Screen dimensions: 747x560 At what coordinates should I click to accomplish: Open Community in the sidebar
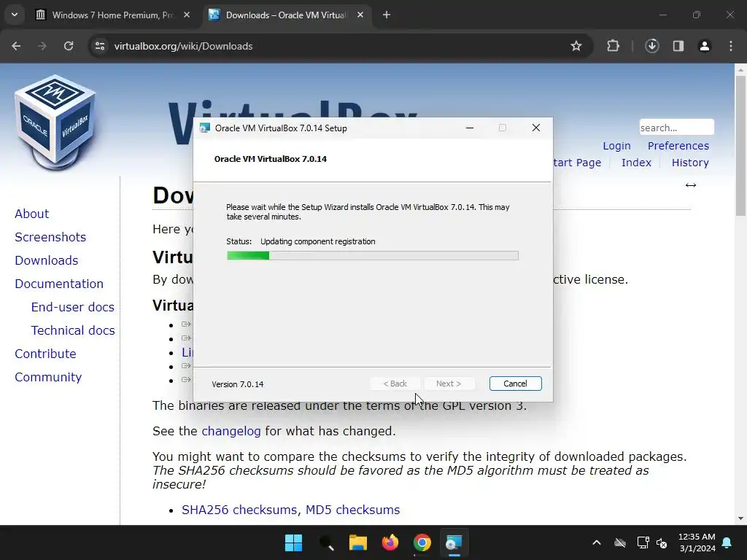click(48, 377)
